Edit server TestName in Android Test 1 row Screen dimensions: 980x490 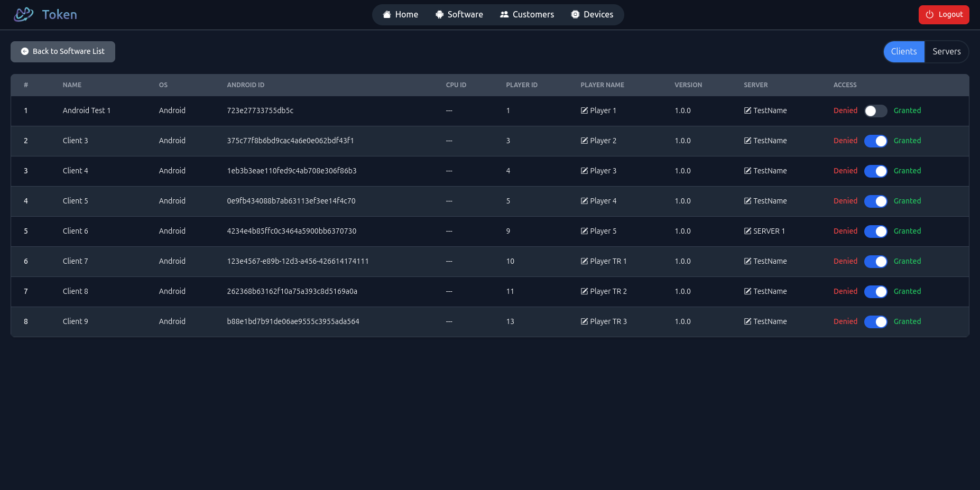click(747, 110)
